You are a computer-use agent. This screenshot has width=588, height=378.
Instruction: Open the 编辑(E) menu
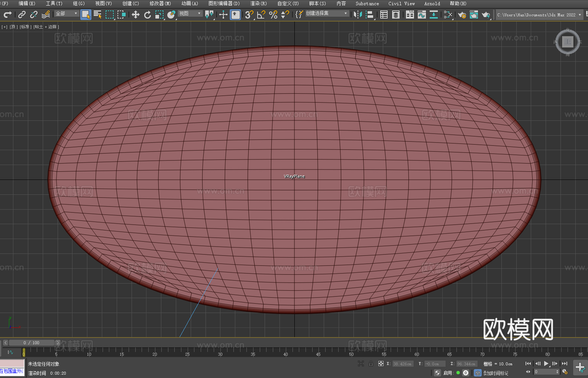pos(27,3)
